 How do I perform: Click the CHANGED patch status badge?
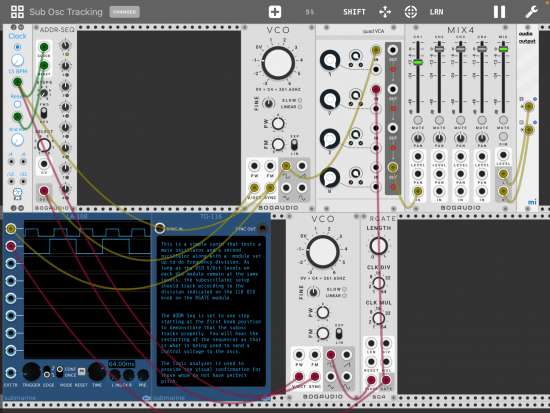click(x=125, y=12)
